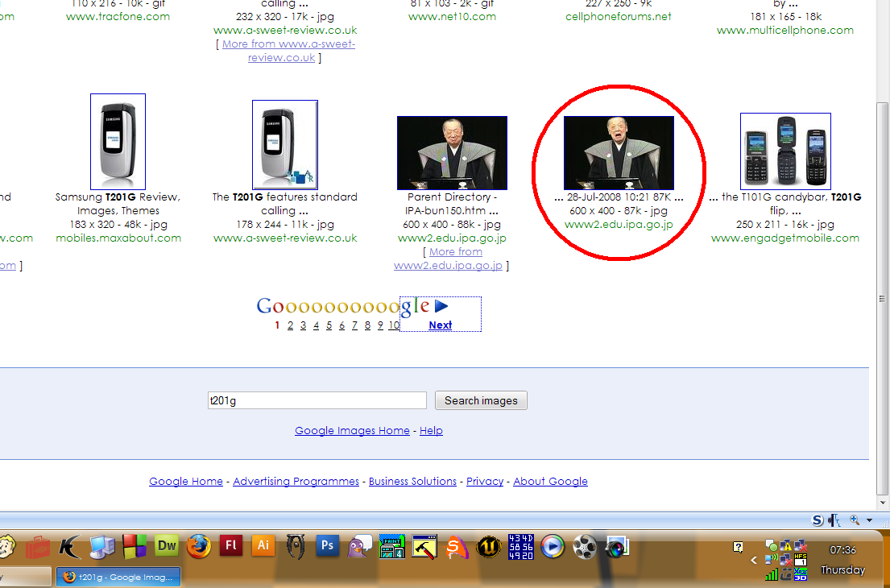The width and height of the screenshot is (890, 588).
Task: Open Firefox from the quick launch icons
Action: coord(199,547)
